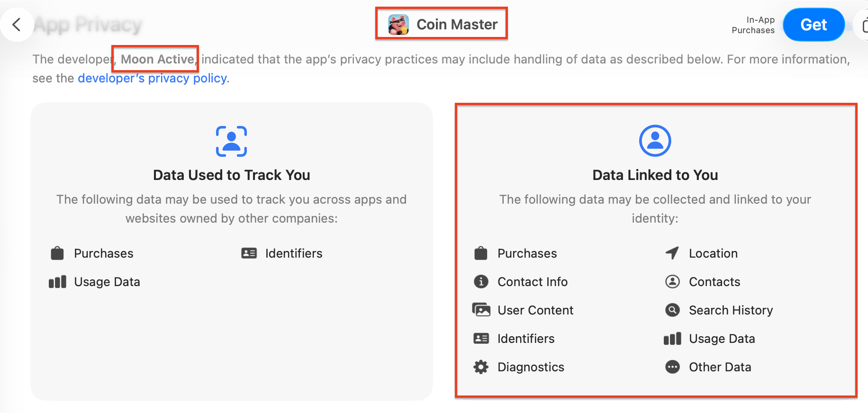
Task: Open the developer's privacy policy link
Action: pos(152,78)
